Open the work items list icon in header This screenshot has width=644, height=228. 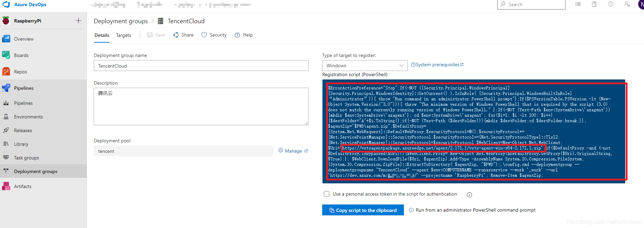point(578,4)
